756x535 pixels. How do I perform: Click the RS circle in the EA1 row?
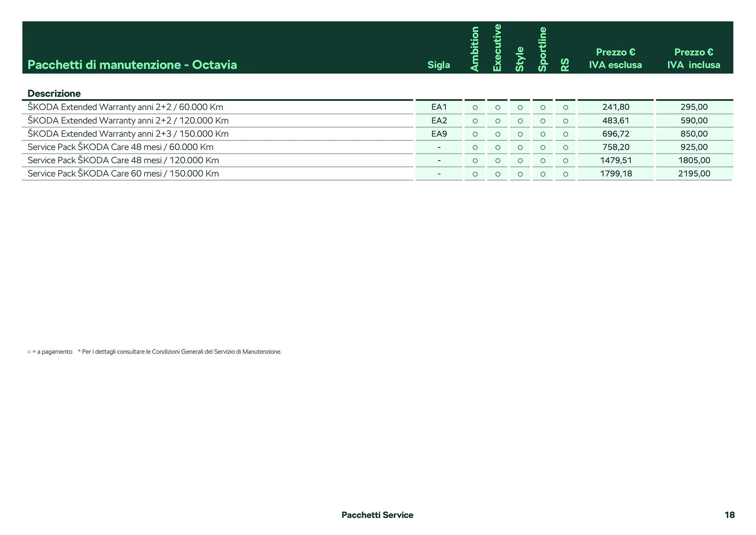pos(565,108)
